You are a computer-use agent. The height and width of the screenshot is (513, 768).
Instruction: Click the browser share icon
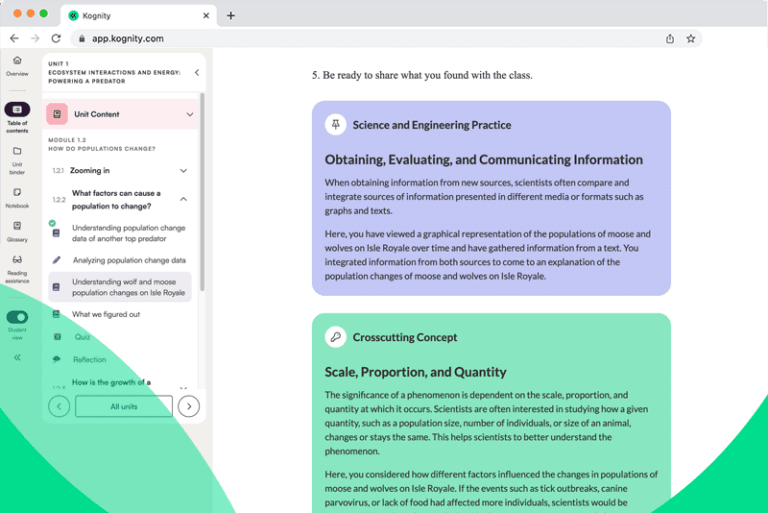tap(669, 39)
